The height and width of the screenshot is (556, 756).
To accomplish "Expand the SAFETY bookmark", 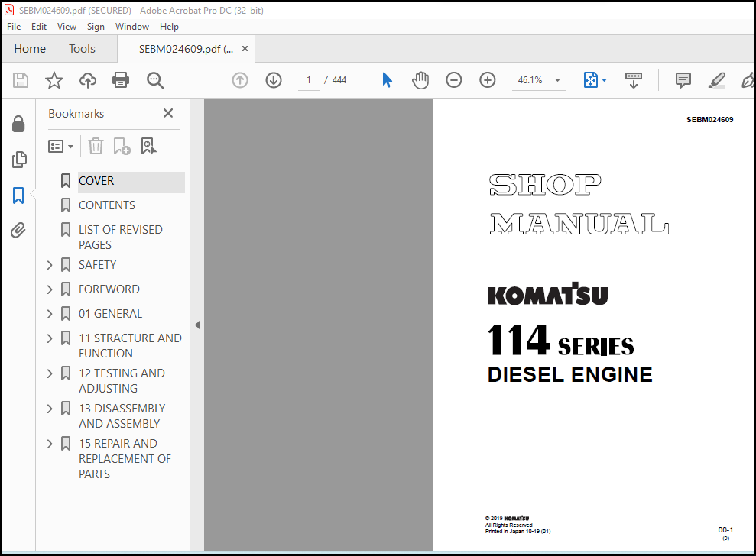I will [x=50, y=265].
